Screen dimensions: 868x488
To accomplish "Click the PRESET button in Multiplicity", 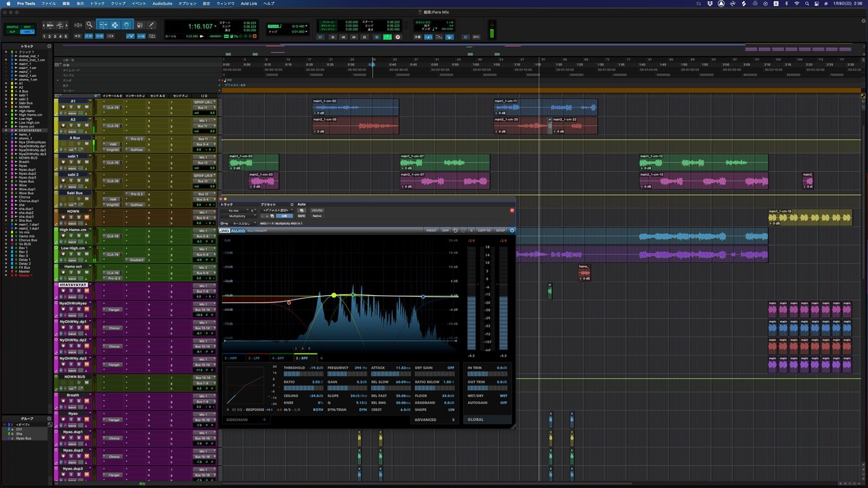I will (431, 230).
